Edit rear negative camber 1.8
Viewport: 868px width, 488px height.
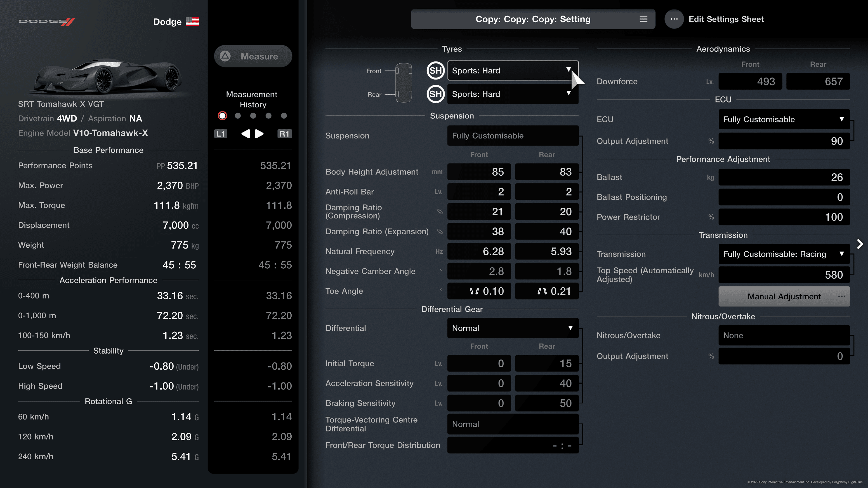coord(547,271)
